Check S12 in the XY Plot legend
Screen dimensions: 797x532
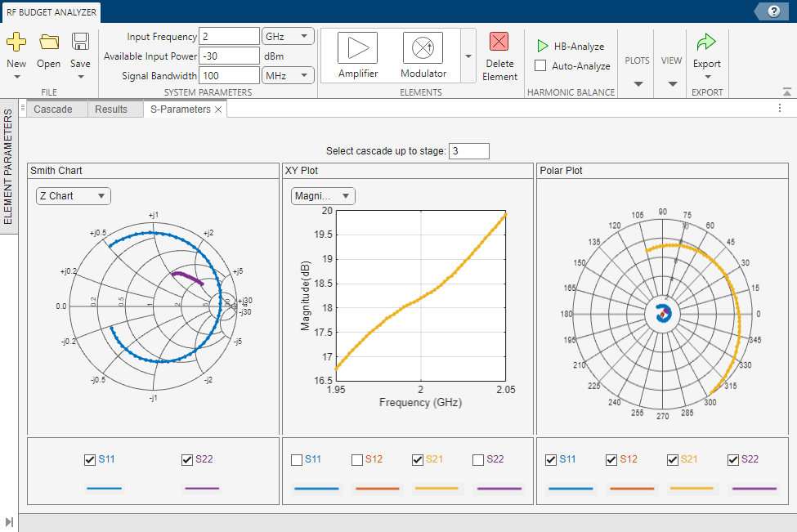pyautogui.click(x=357, y=460)
